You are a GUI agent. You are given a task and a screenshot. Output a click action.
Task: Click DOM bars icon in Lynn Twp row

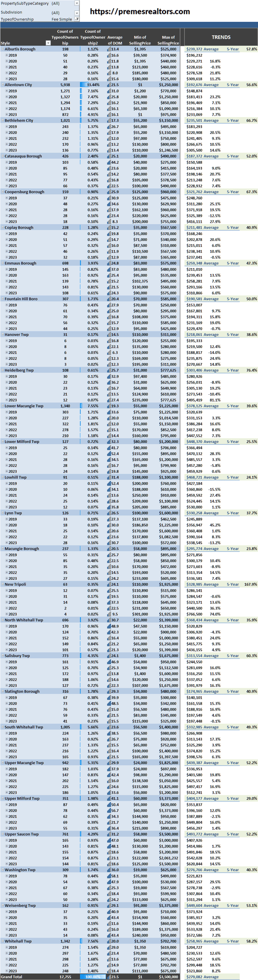pos(109,513)
